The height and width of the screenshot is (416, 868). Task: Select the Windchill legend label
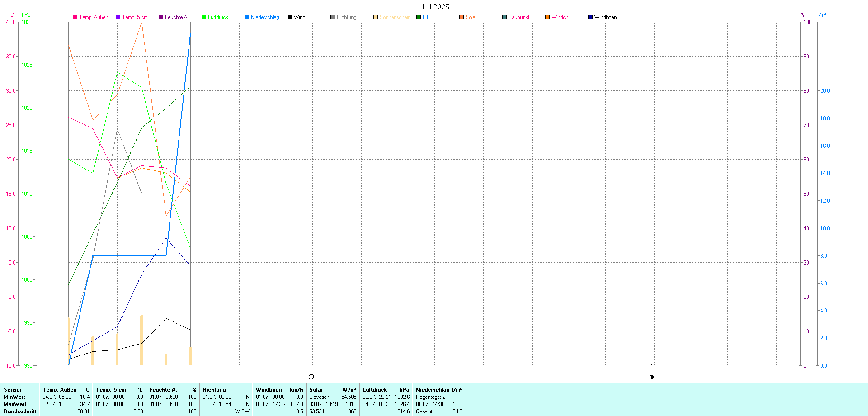coord(561,17)
